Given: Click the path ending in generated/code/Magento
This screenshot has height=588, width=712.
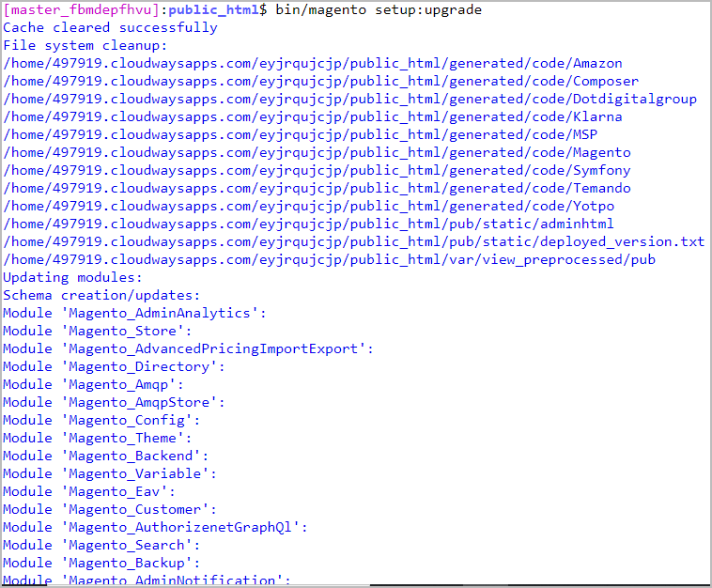Looking at the screenshot, I should (x=317, y=152).
